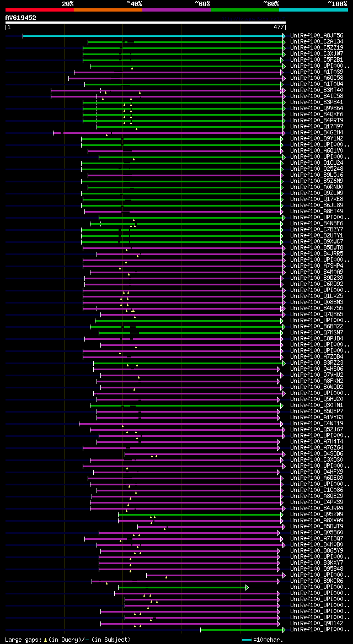Select the UniRef100_O25248 label
Screen dimensions: 353x644
(x=317, y=169)
